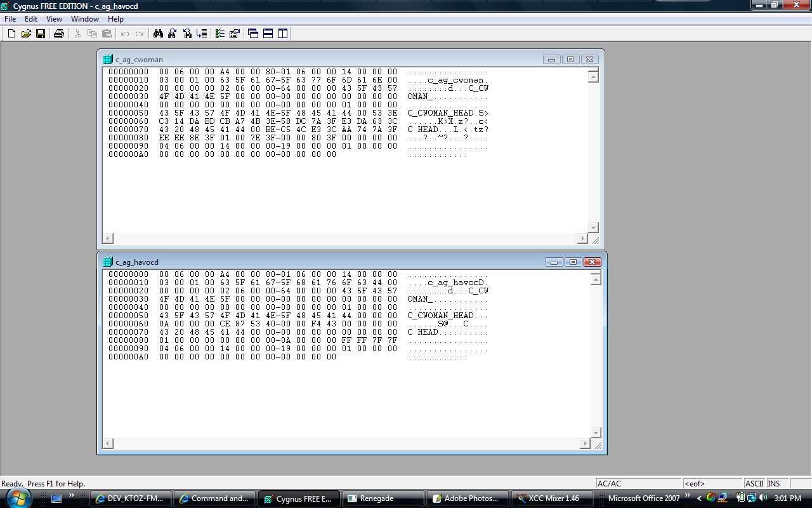Viewport: 812px width, 508px height.
Task: Toggle the ASCII mode status indicator
Action: pos(754,484)
